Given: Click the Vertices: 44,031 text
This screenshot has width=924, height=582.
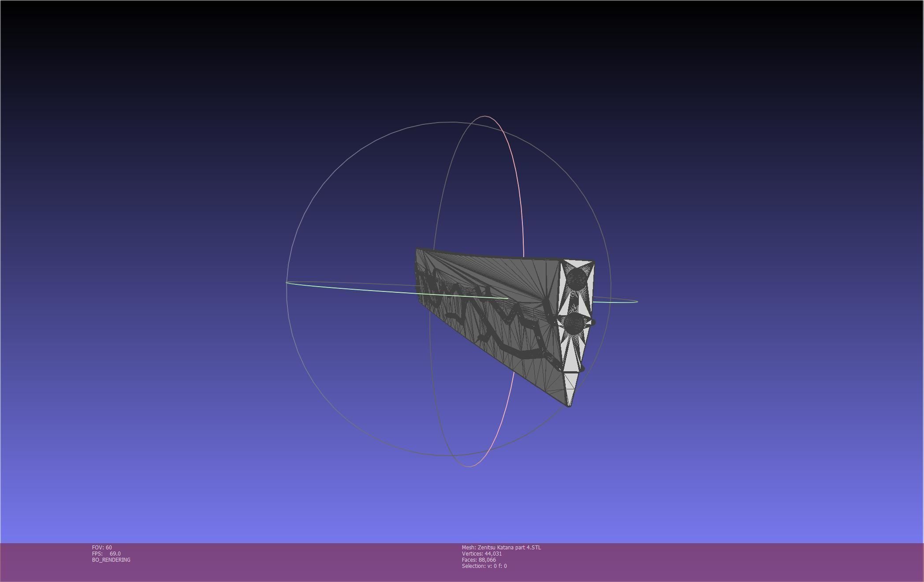Looking at the screenshot, I should tap(481, 553).
